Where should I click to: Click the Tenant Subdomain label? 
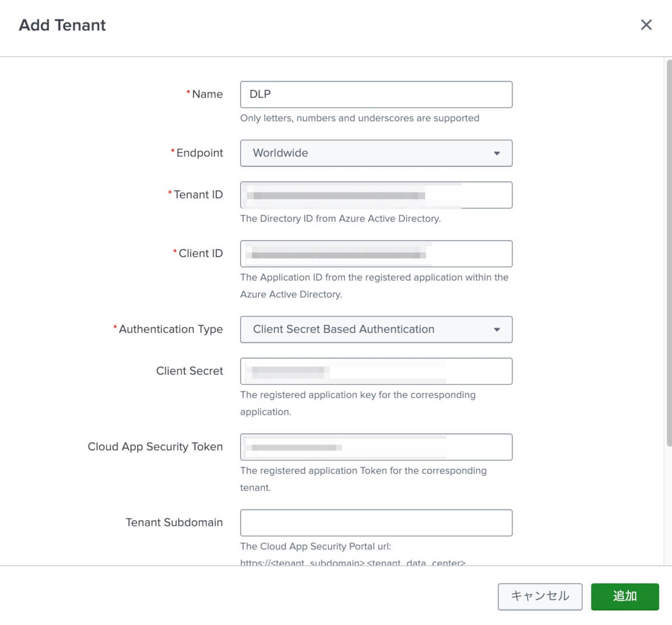[x=174, y=522]
